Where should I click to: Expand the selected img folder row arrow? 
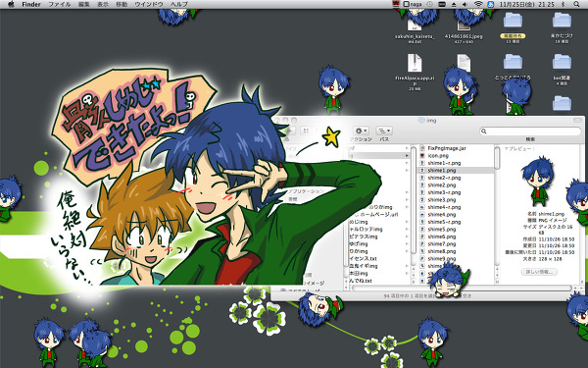click(408, 155)
